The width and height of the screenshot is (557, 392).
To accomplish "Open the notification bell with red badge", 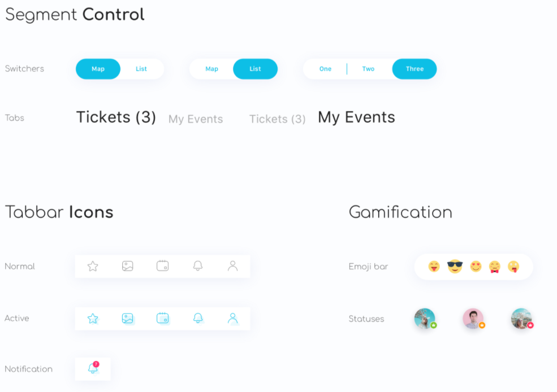I will click(93, 368).
